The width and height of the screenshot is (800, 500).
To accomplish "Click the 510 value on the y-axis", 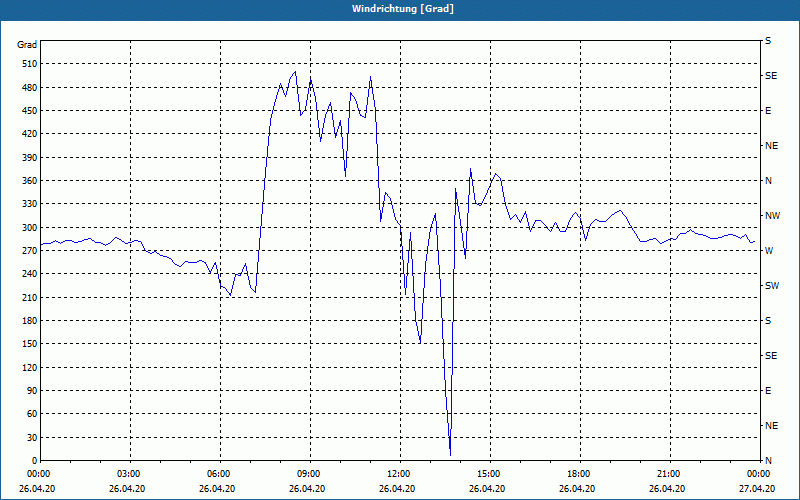I will 30,64.
